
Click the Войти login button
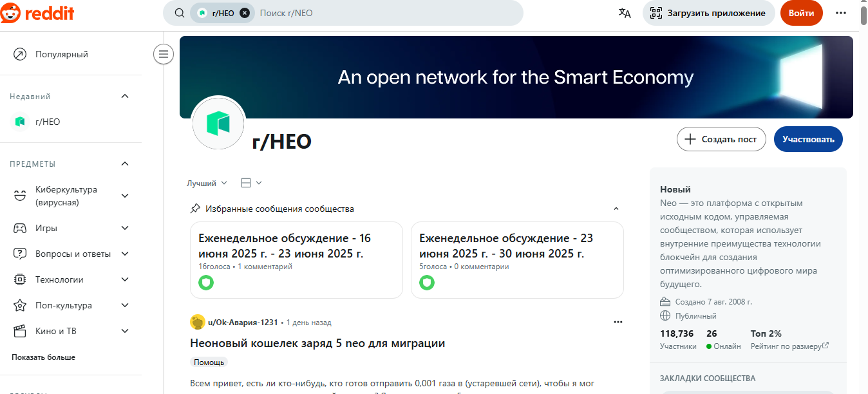coord(802,13)
